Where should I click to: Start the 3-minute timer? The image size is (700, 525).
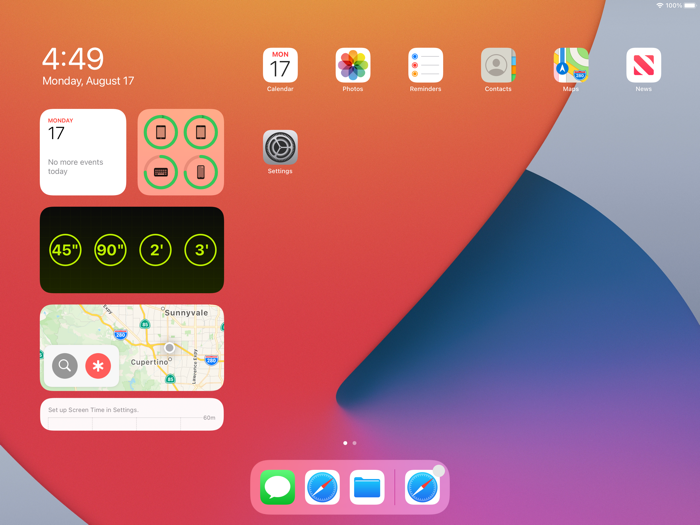(200, 250)
